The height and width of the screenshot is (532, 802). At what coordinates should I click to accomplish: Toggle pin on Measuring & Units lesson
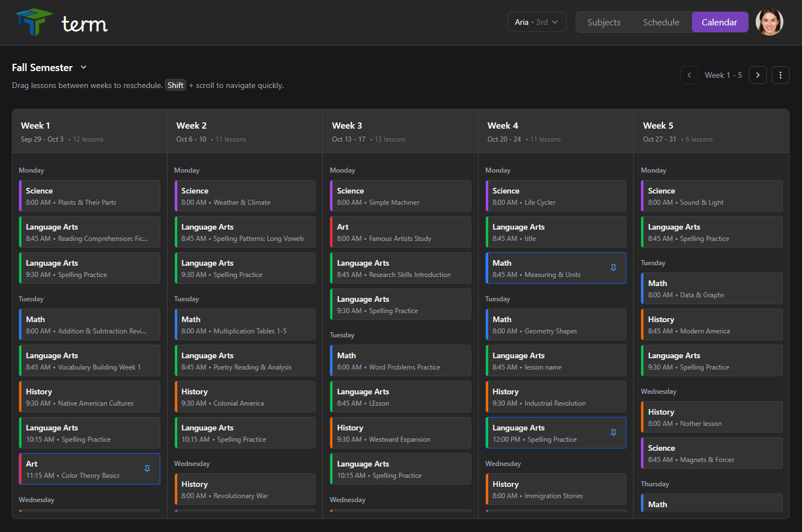(613, 268)
